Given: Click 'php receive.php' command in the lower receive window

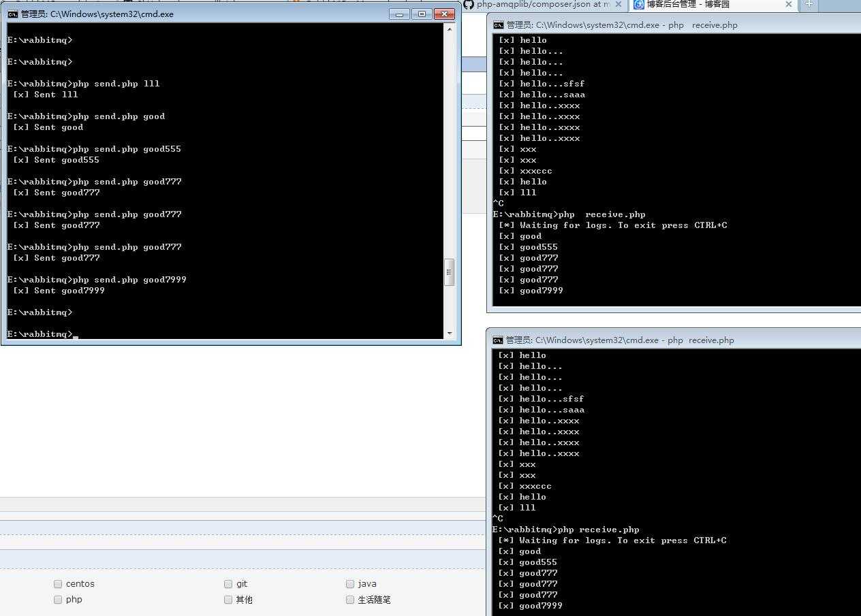Looking at the screenshot, I should 598,530.
